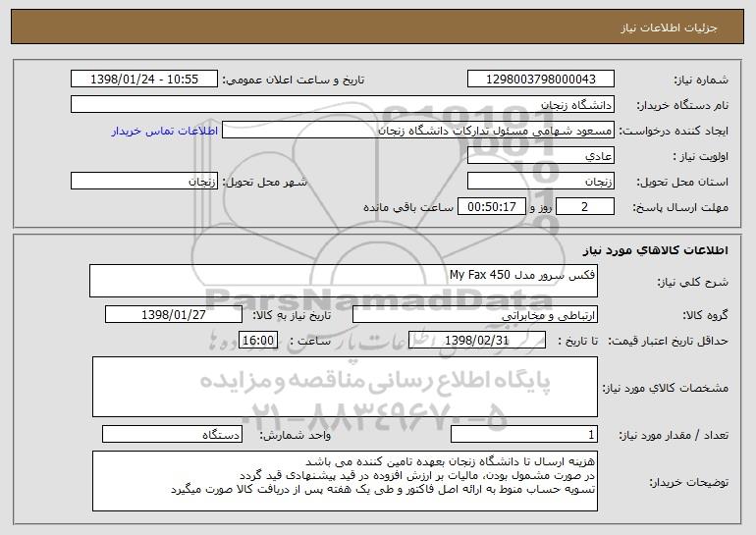Open the اطلاعات تماس خریدار link

pos(165,131)
